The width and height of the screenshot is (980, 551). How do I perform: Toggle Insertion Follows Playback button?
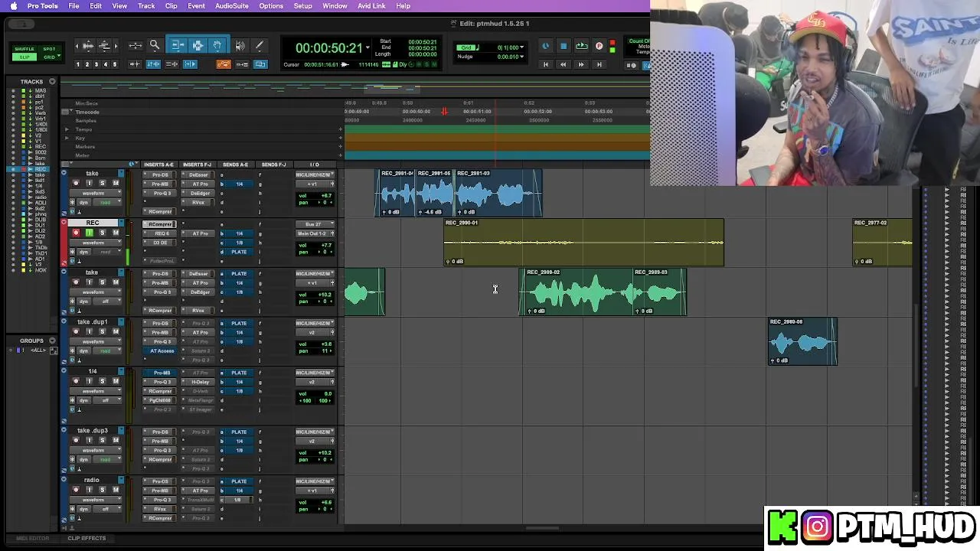point(190,64)
